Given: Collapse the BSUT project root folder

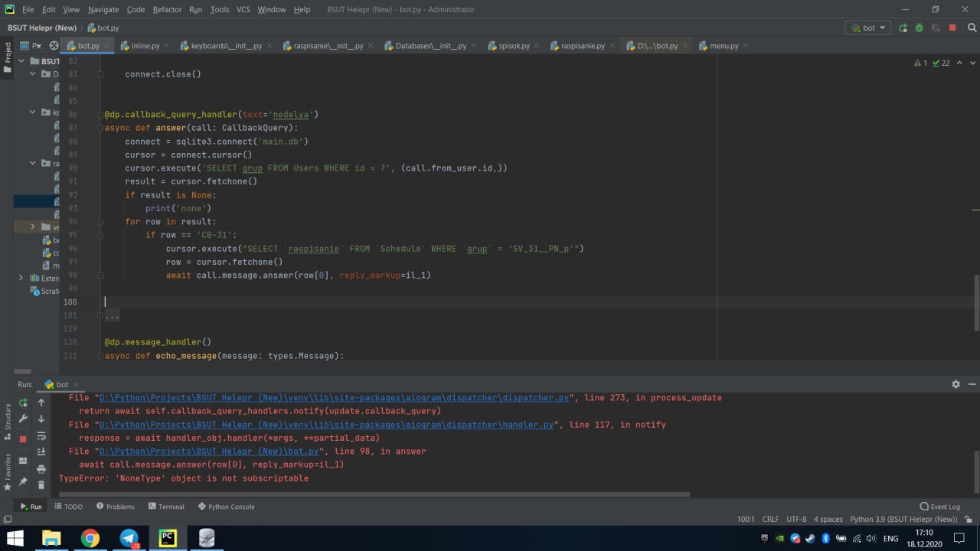Looking at the screenshot, I should pyautogui.click(x=22, y=61).
